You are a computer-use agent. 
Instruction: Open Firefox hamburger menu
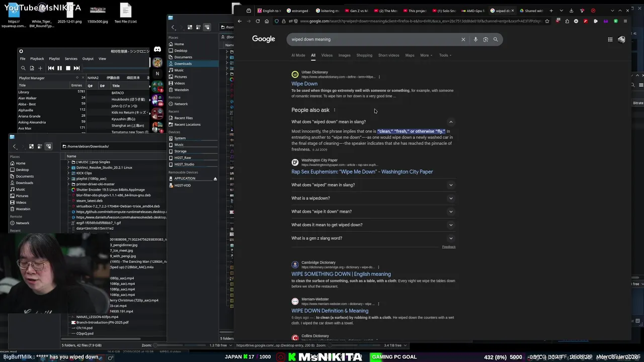click(x=625, y=21)
